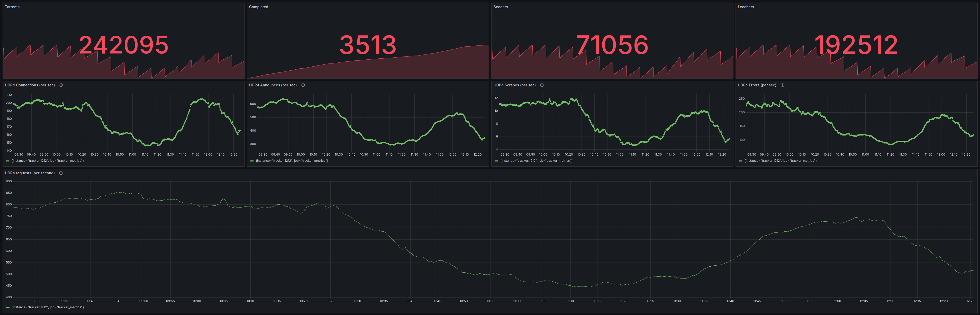This screenshot has height=315, width=980.
Task: Click the Leechers value 192512
Action: pyautogui.click(x=856, y=45)
